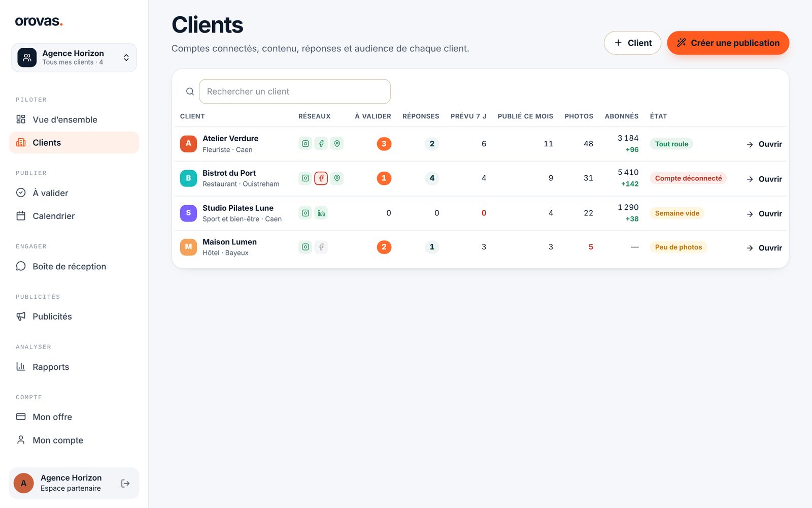The image size is (812, 508).
Task: Click the 4 réponses badge for Bistrot du Port
Action: (x=432, y=178)
